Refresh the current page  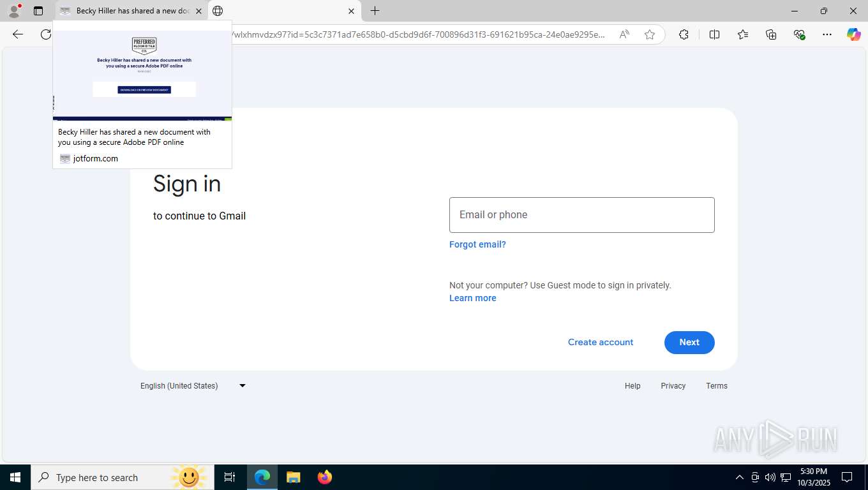coord(46,34)
